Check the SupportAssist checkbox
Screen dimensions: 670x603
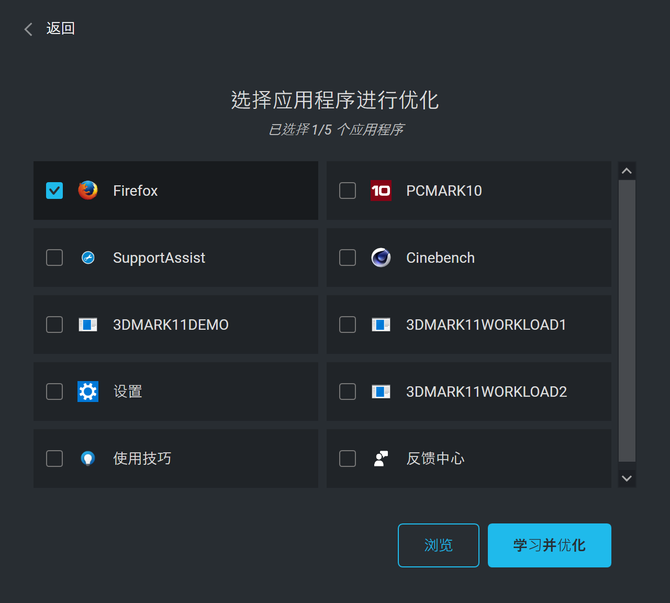(54, 257)
